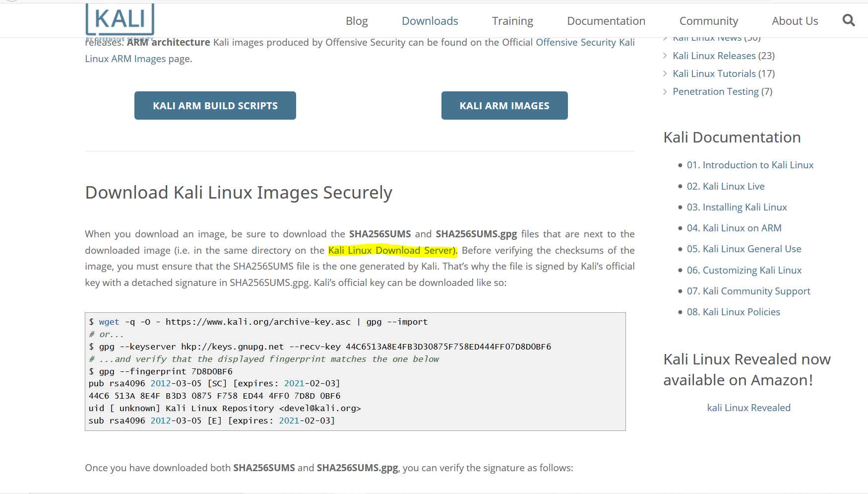Open 01. Introduction to Kali Linux
The image size is (868, 494).
coord(750,165)
